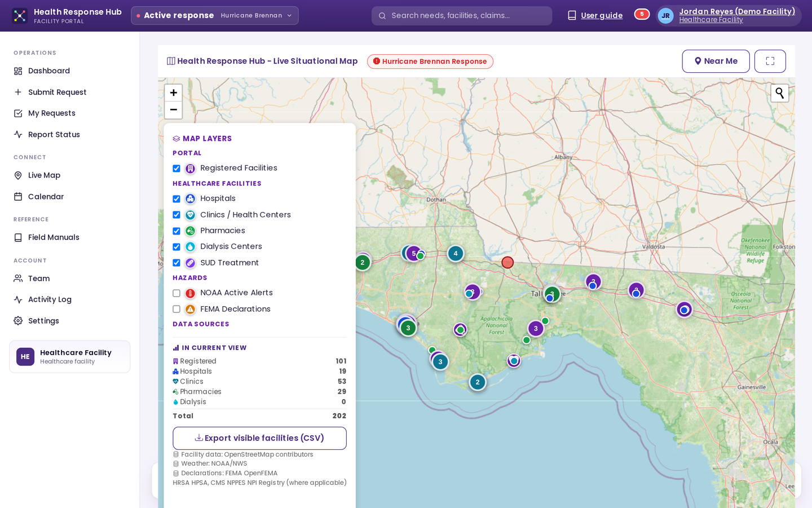Uncheck the Dialysis Centers layer

pos(176,247)
